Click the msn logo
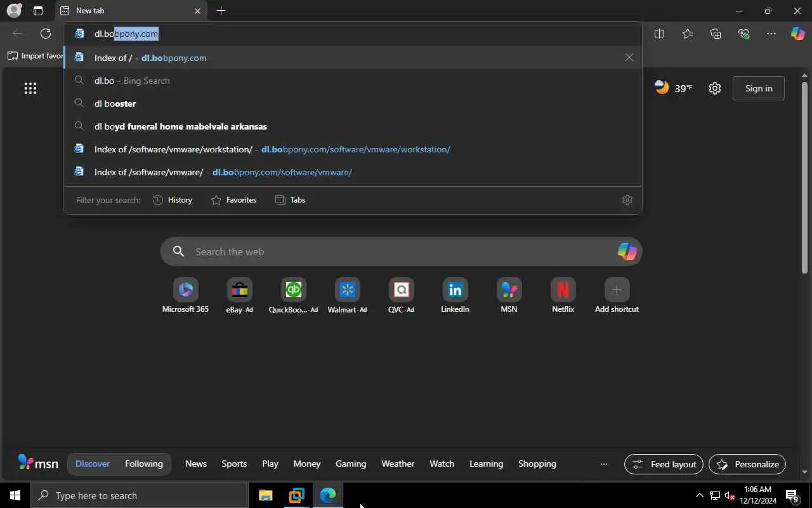 pyautogui.click(x=38, y=462)
